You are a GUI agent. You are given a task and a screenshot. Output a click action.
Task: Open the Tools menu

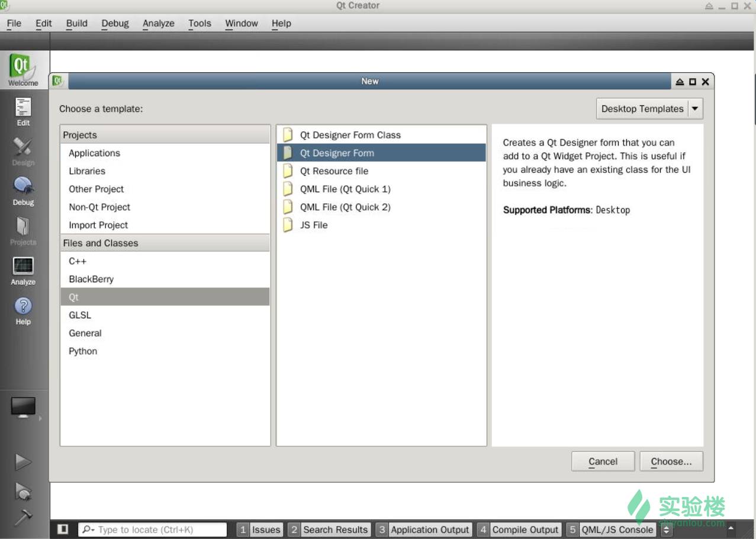click(x=200, y=23)
